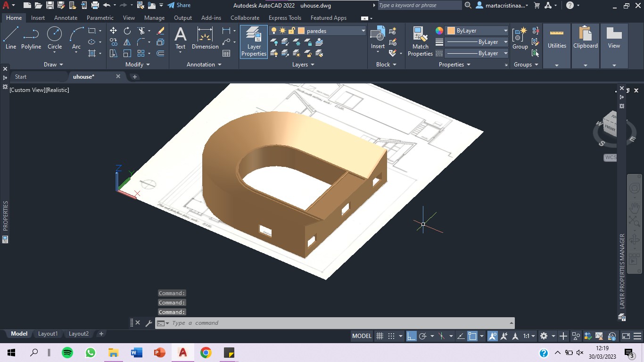The height and width of the screenshot is (362, 644).
Task: Expand the Clipboard panel
Action: point(586,66)
